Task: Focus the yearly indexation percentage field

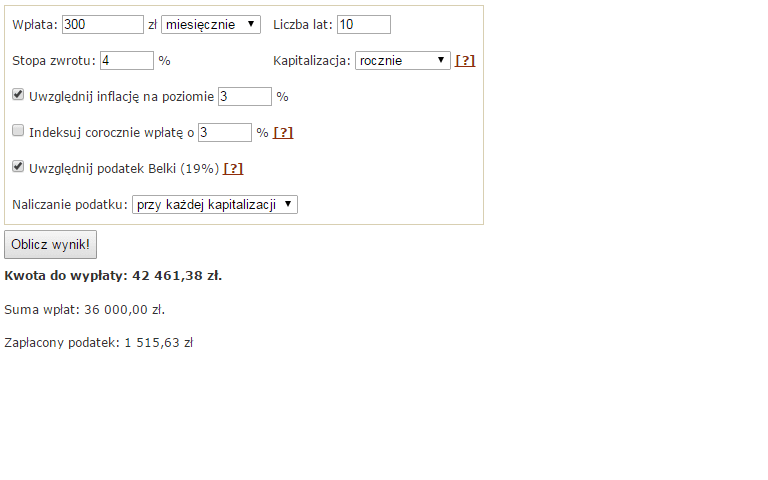Action: click(x=225, y=132)
